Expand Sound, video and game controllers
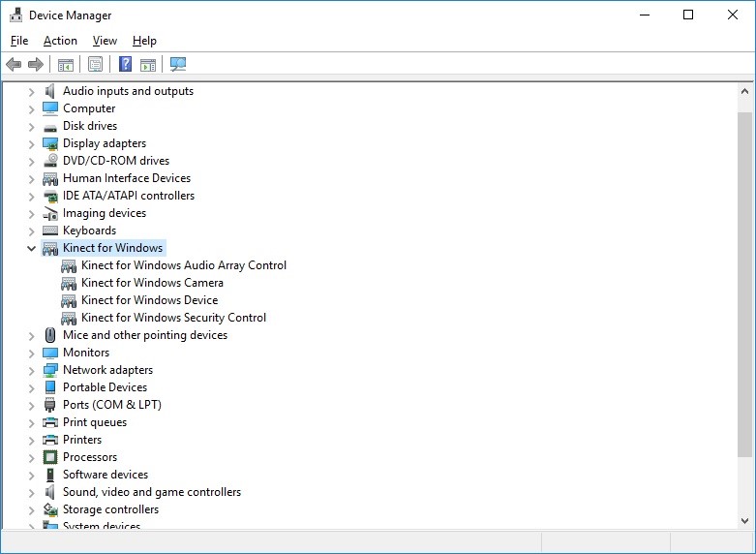This screenshot has height=554, width=756. (x=31, y=493)
